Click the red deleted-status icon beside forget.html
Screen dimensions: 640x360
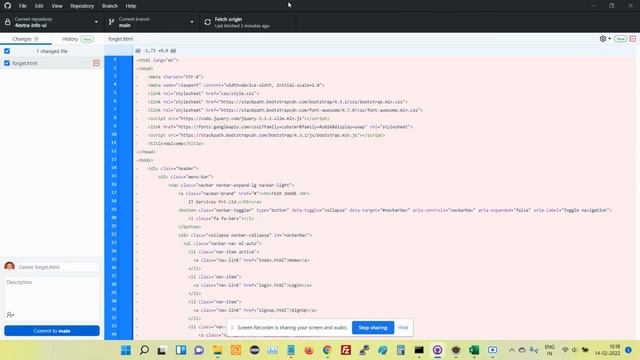click(x=96, y=63)
